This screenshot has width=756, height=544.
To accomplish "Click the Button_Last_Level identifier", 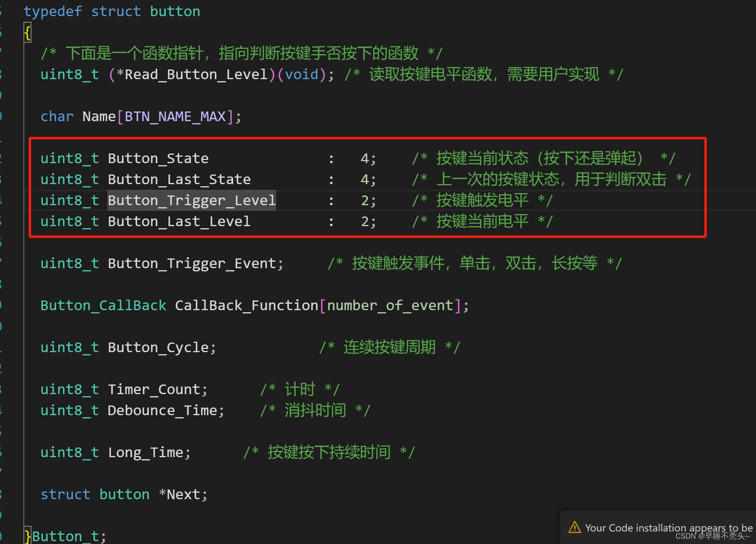I will (x=179, y=221).
